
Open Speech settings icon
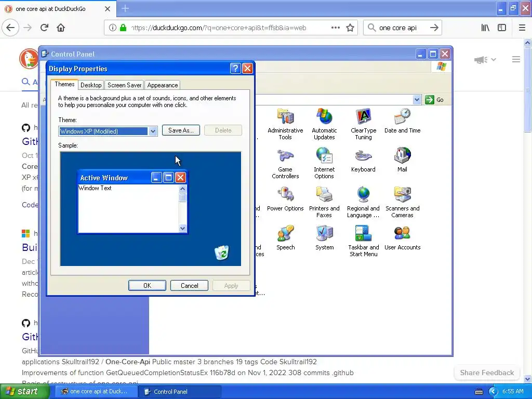tap(285, 238)
